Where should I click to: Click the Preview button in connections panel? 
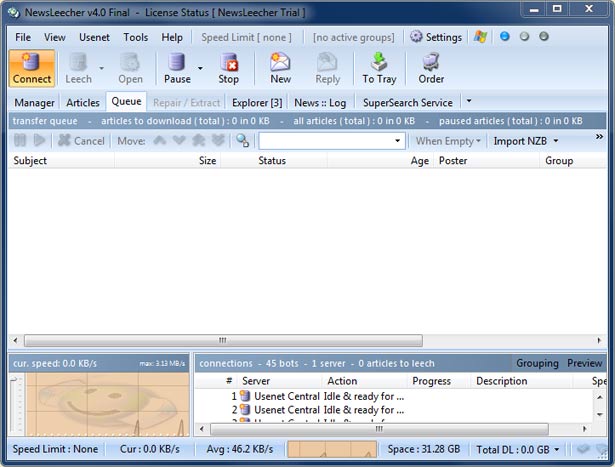pos(584,363)
